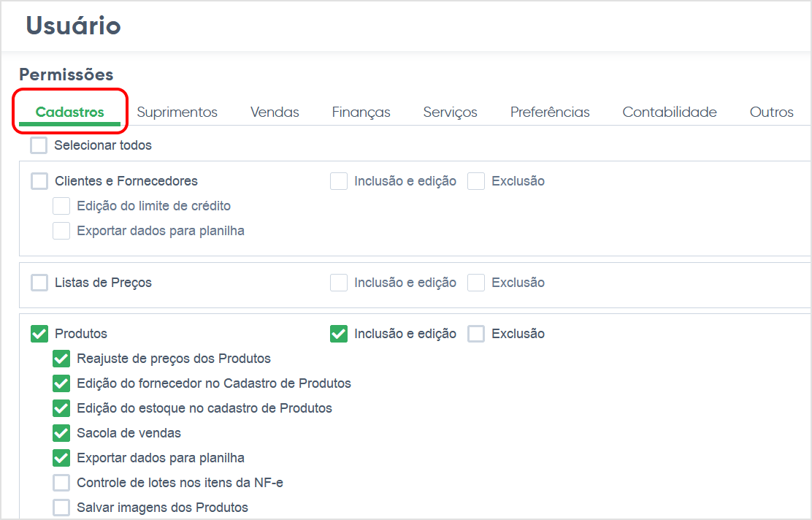Uncheck the Sacola de vendas option
This screenshot has width=812, height=520.
point(61,433)
